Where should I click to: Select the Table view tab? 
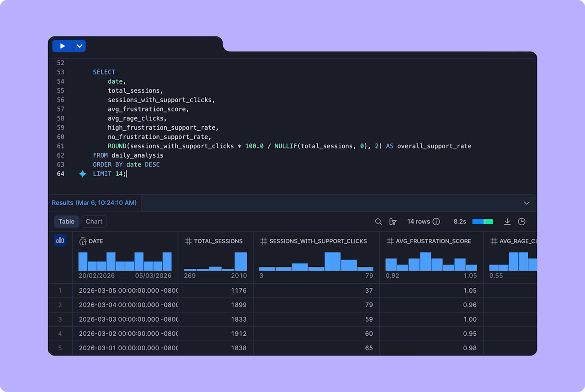pos(66,222)
